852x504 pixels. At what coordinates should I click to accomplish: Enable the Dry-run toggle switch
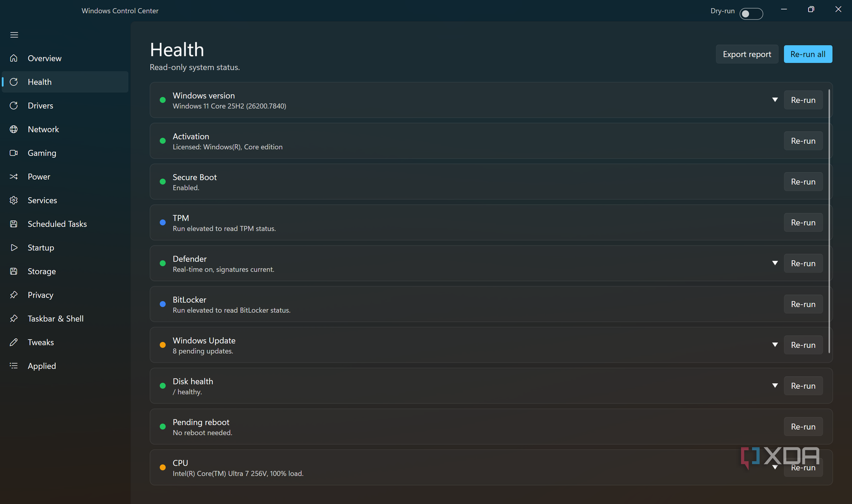(x=751, y=13)
